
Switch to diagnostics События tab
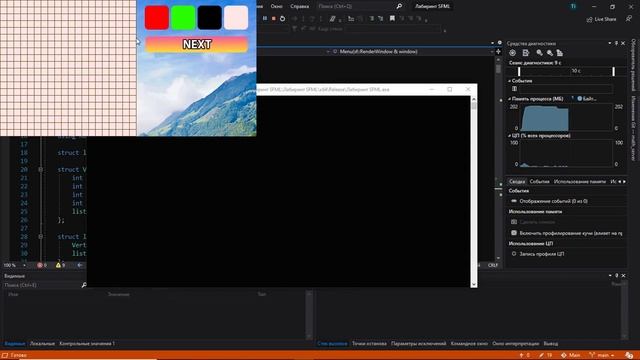pos(540,182)
